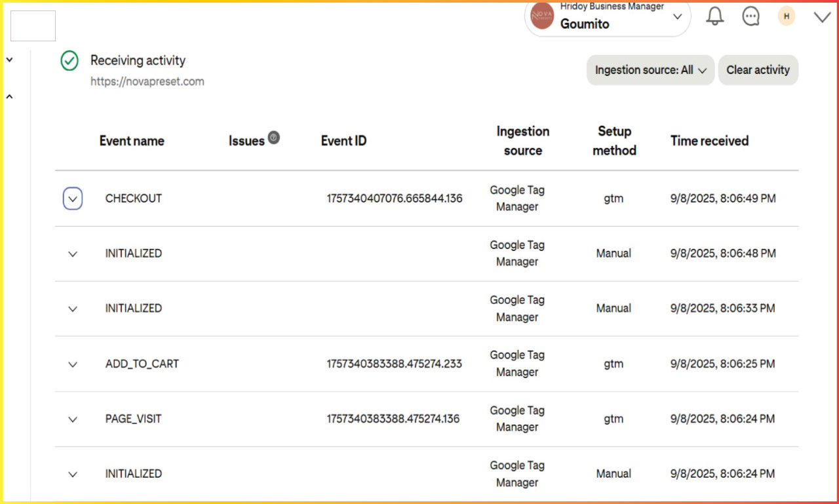Collapse the sidebar using the up chevron
The image size is (839, 504).
pos(9,96)
